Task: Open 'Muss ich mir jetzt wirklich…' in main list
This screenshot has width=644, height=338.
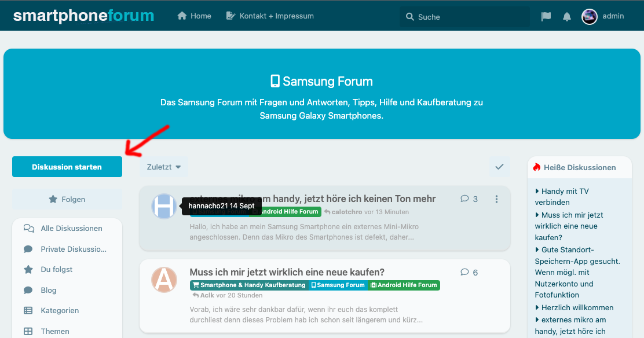Action: (x=287, y=272)
